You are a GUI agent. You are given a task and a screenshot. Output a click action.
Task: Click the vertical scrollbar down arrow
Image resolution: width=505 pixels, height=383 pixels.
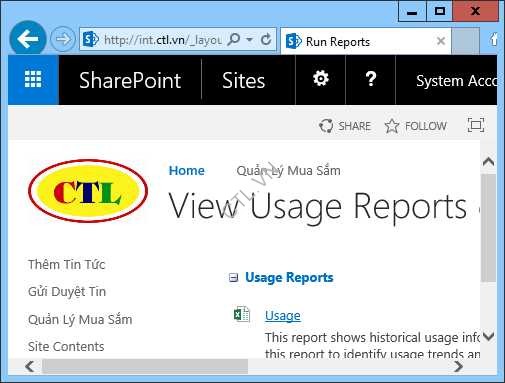[x=488, y=336]
